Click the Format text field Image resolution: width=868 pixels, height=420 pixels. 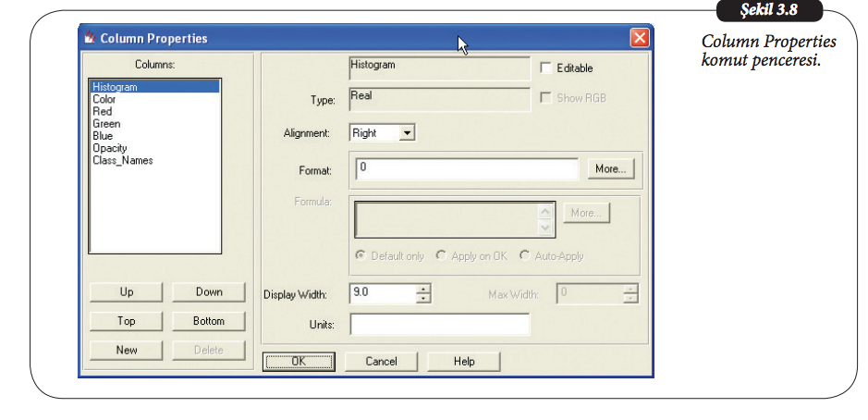click(467, 169)
